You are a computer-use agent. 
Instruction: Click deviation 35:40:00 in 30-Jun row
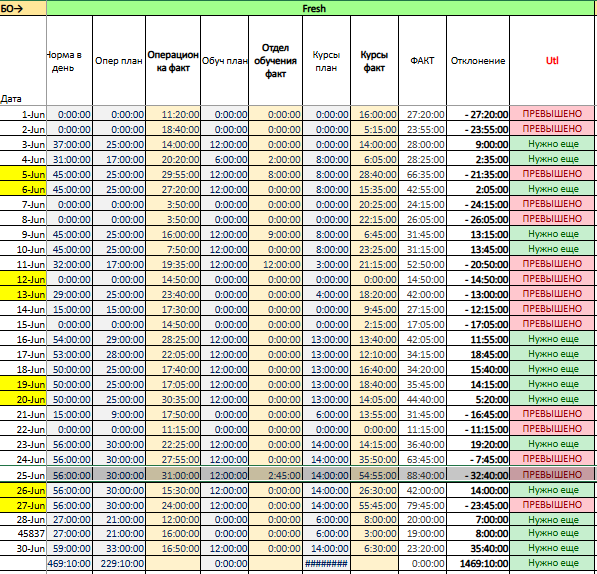478,548
